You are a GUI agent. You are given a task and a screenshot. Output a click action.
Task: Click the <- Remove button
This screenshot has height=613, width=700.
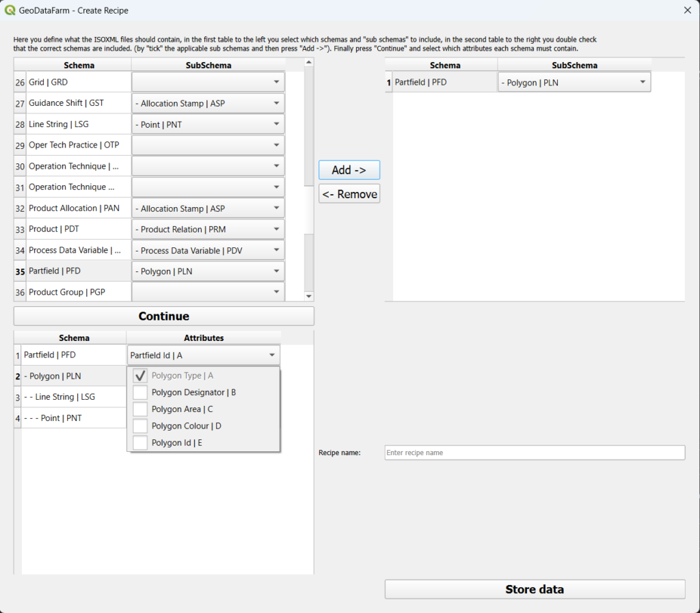coord(349,194)
